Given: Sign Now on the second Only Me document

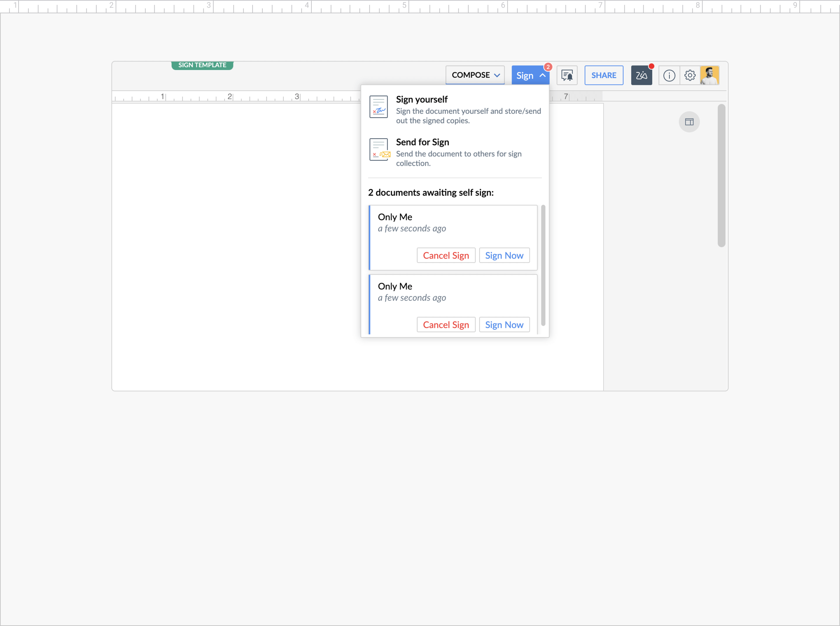Looking at the screenshot, I should [504, 324].
